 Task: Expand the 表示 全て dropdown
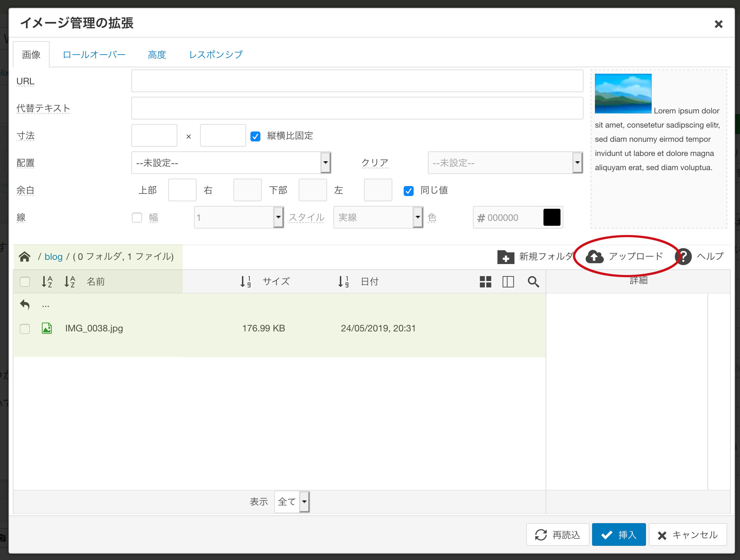(x=292, y=502)
